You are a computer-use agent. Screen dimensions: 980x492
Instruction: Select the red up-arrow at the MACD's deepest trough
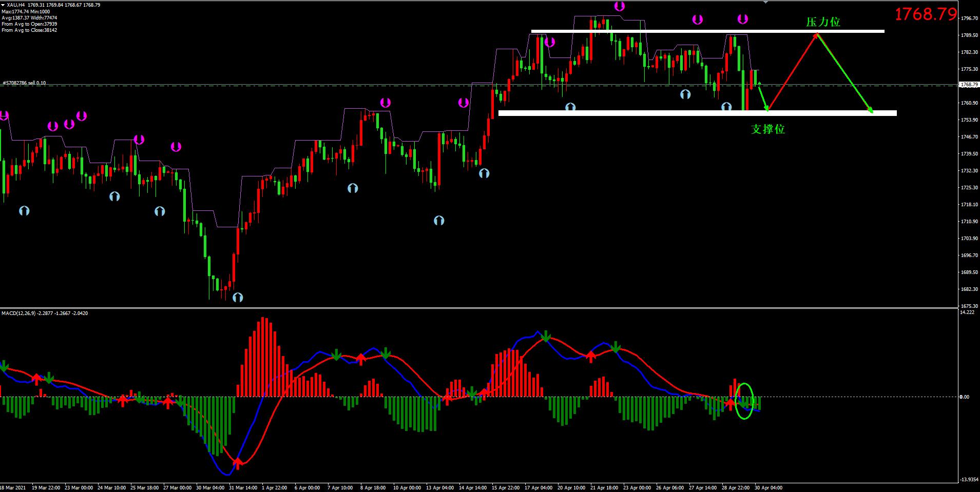pos(238,464)
